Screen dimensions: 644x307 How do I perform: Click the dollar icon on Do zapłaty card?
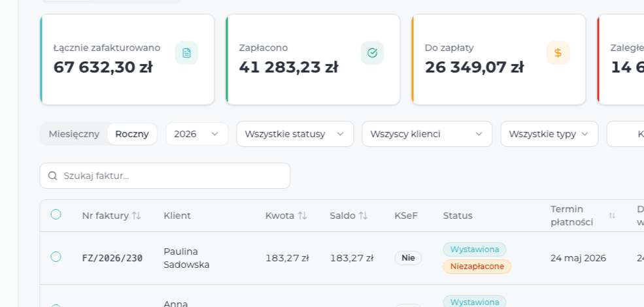coord(558,53)
